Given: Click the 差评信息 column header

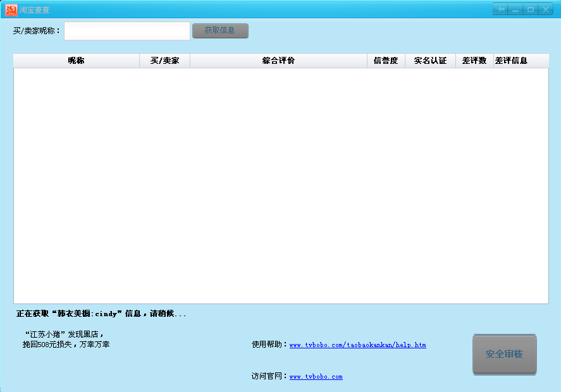Looking at the screenshot, I should coord(521,61).
